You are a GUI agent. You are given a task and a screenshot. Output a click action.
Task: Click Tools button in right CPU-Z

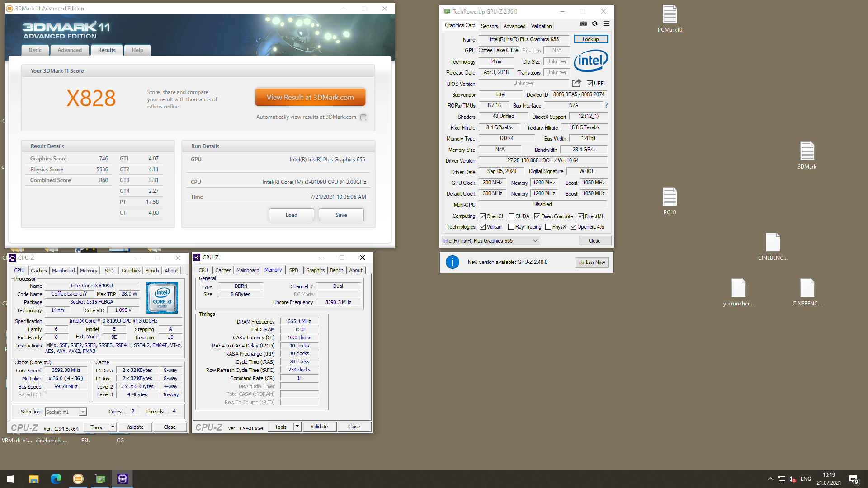click(x=281, y=427)
